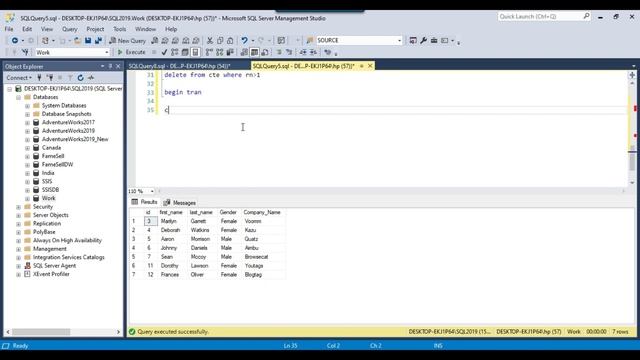Open the Undo history dropdown arrow
Image resolution: width=640 pixels, height=360 pixels.
click(253, 40)
